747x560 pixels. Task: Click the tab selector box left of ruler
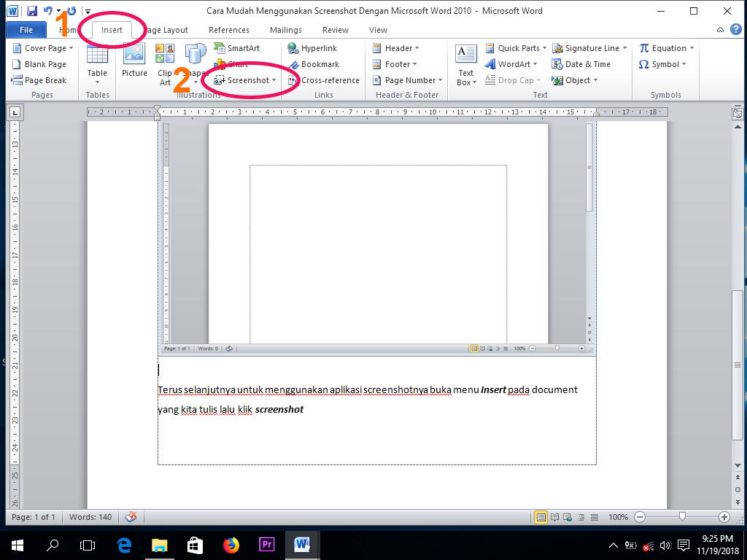click(x=15, y=113)
